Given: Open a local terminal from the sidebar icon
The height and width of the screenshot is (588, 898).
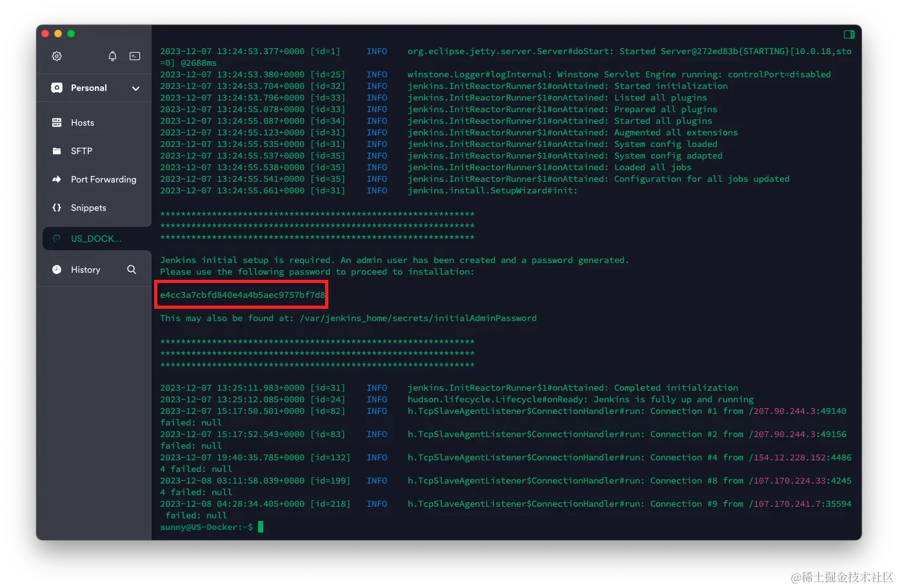Looking at the screenshot, I should click(135, 56).
